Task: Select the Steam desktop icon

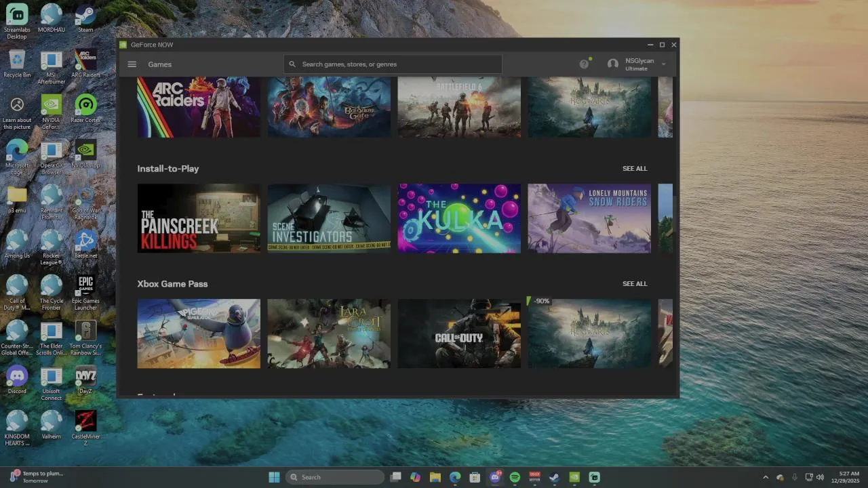Action: pos(85,19)
